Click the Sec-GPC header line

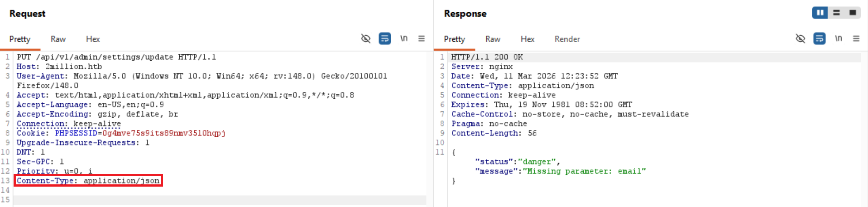(x=40, y=162)
